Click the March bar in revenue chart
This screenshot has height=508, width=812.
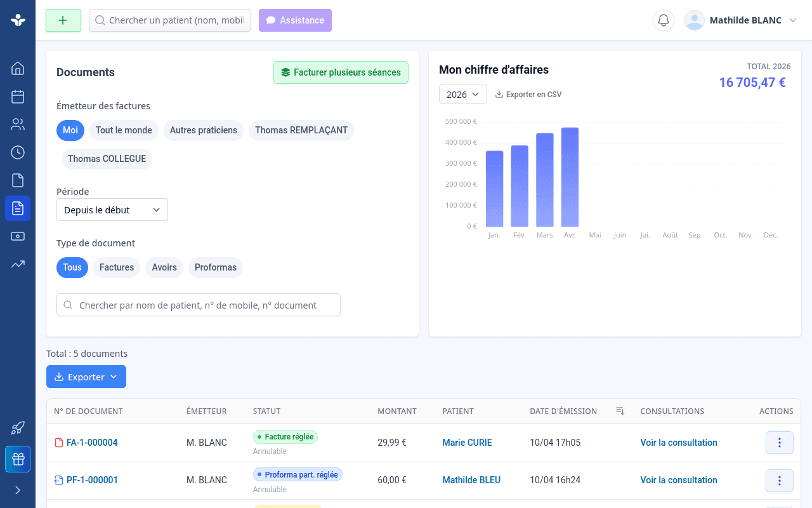[545, 180]
